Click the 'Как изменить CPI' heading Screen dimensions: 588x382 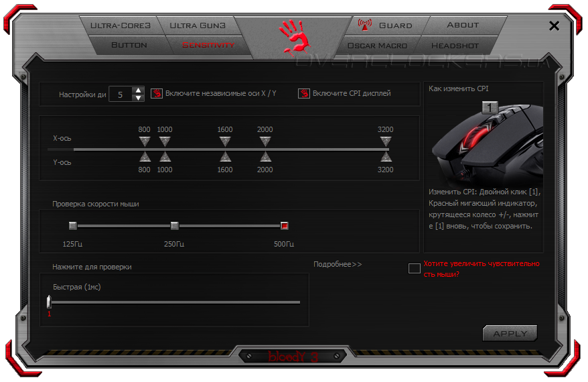[x=459, y=88]
